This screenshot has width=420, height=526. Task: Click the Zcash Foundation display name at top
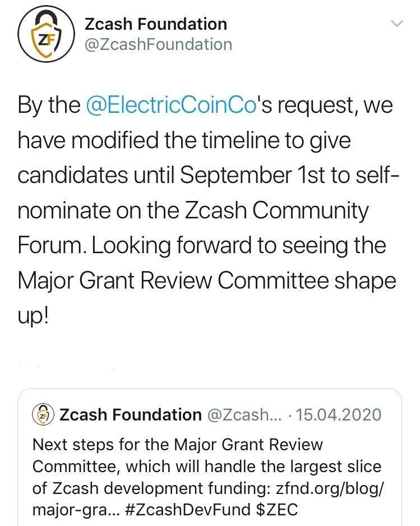click(156, 24)
